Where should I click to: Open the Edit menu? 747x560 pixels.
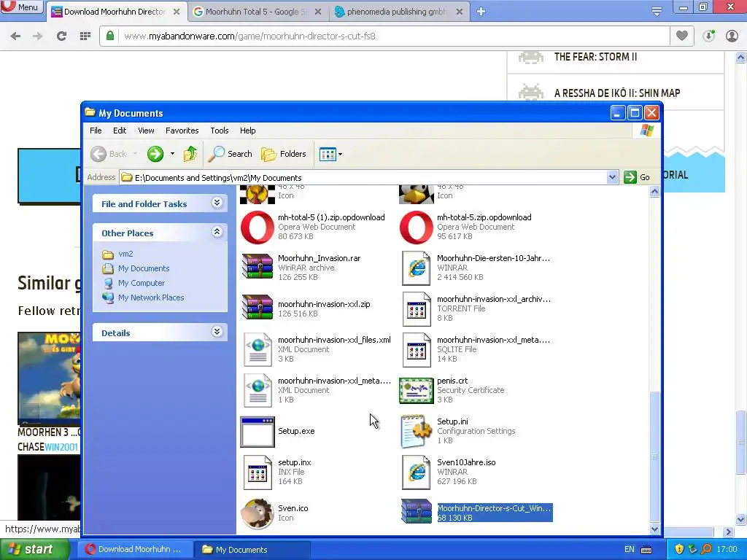click(120, 131)
